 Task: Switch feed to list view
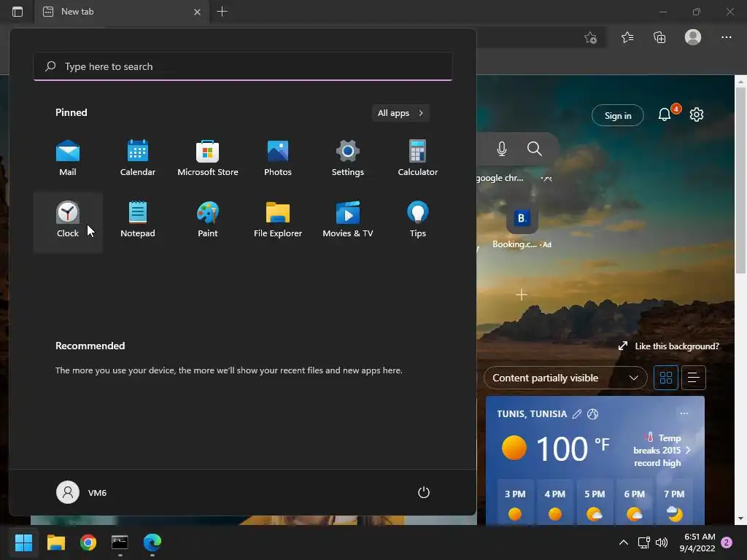pyautogui.click(x=693, y=378)
